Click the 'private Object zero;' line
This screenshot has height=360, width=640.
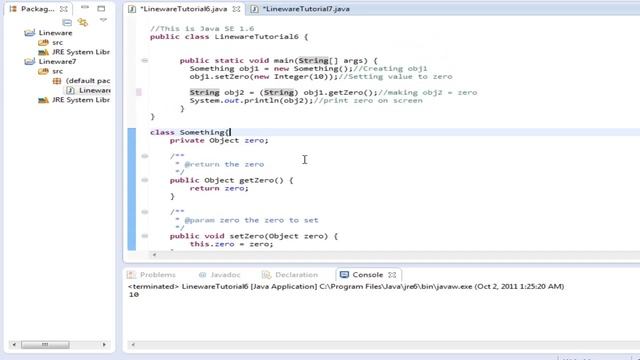219,140
